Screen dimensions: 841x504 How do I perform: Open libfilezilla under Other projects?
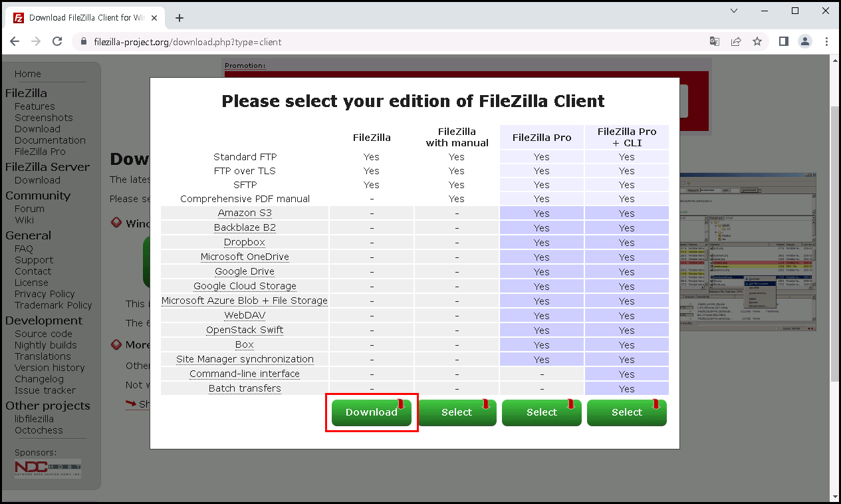click(34, 419)
